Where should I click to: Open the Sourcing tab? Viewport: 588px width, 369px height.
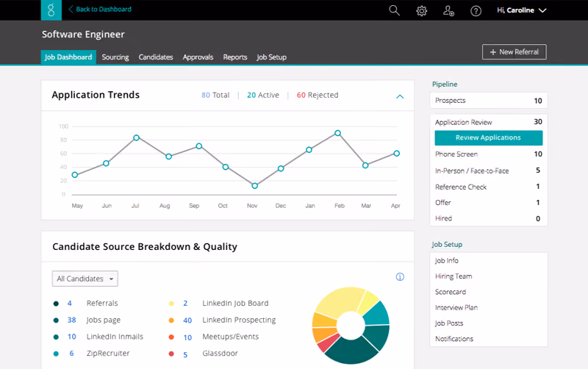(x=115, y=57)
